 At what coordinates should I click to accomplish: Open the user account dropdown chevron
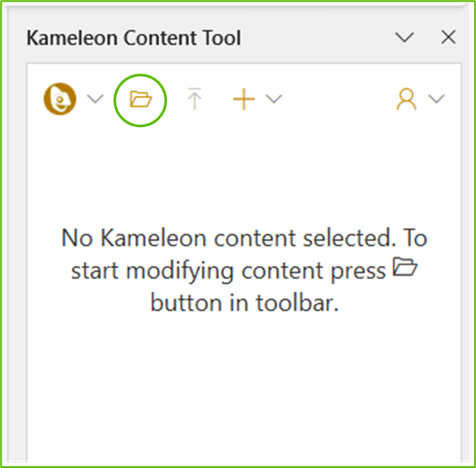pyautogui.click(x=436, y=99)
